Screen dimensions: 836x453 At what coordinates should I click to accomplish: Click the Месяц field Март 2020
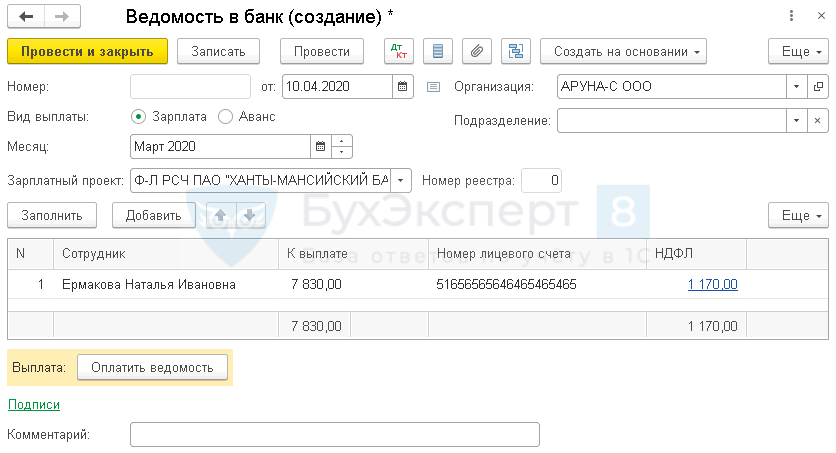[x=220, y=147]
